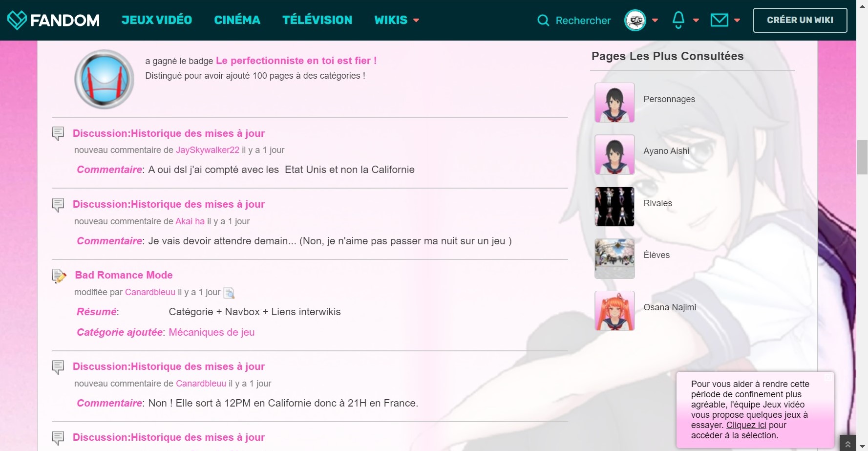
Task: Open the Personnages thumbnail
Action: click(x=614, y=103)
